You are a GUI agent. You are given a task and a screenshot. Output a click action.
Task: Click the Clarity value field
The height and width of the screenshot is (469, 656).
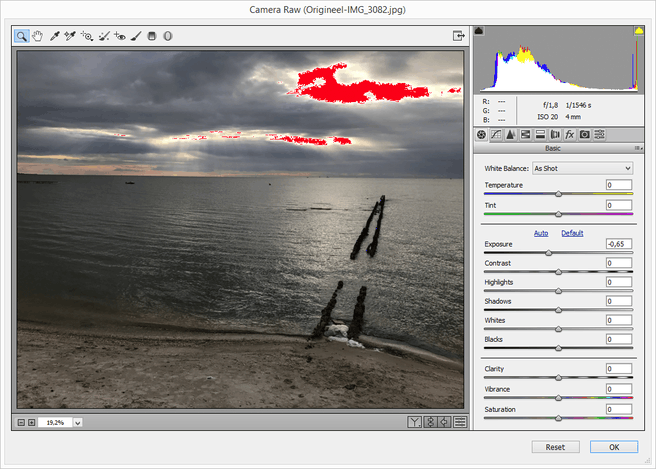tap(619, 369)
